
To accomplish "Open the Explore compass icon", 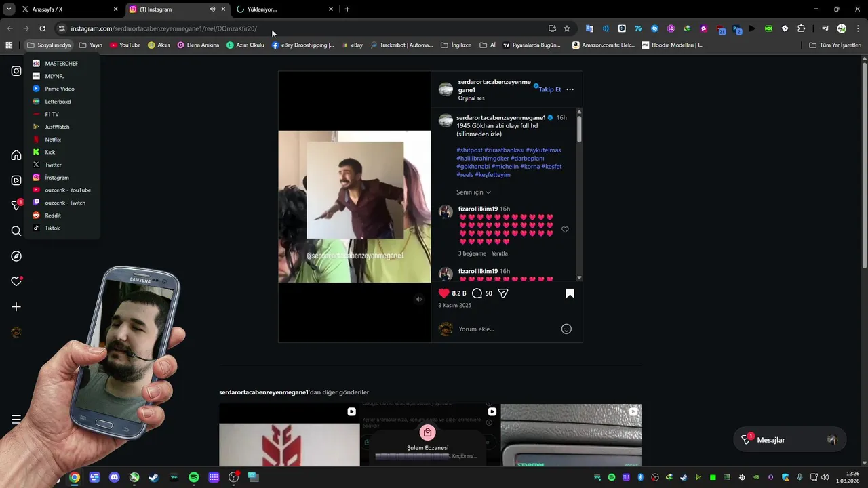I will (16, 256).
